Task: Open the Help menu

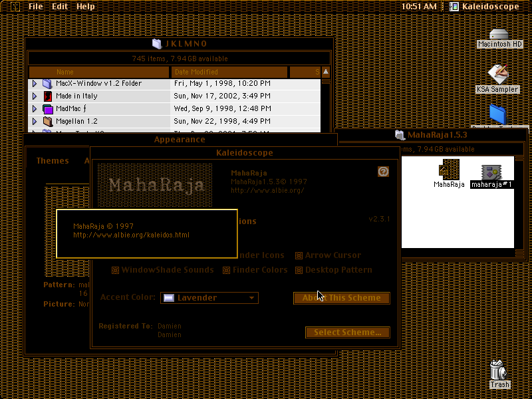Action: coord(85,7)
